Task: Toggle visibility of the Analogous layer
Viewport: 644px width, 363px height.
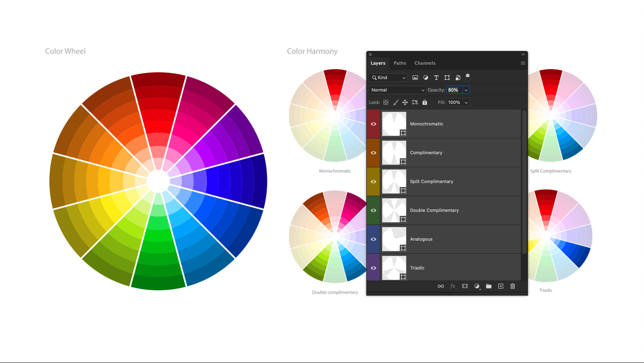Action: coord(373,239)
